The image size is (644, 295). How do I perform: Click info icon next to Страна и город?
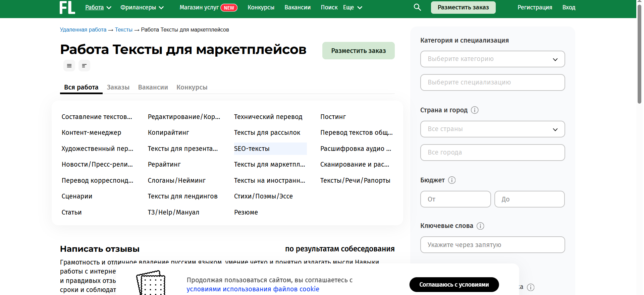[475, 110]
